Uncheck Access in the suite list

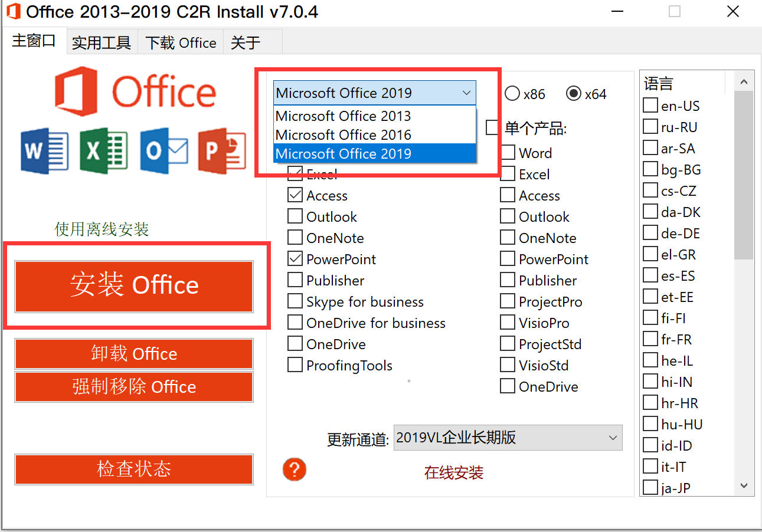coord(295,195)
